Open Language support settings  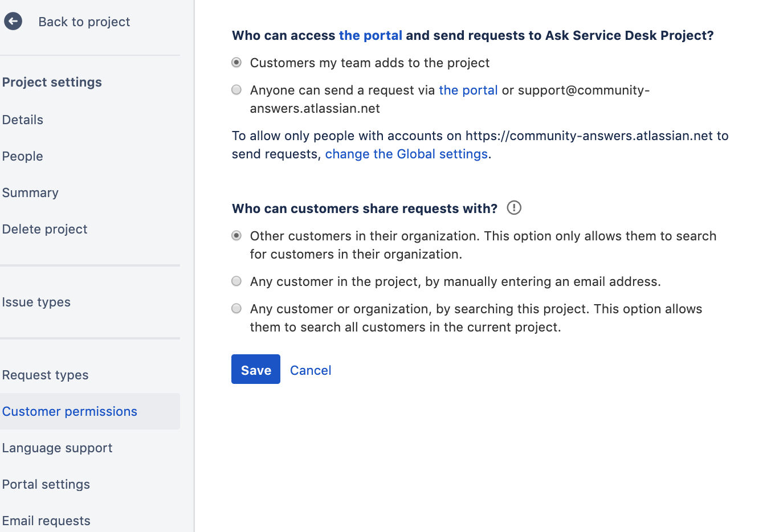(57, 448)
